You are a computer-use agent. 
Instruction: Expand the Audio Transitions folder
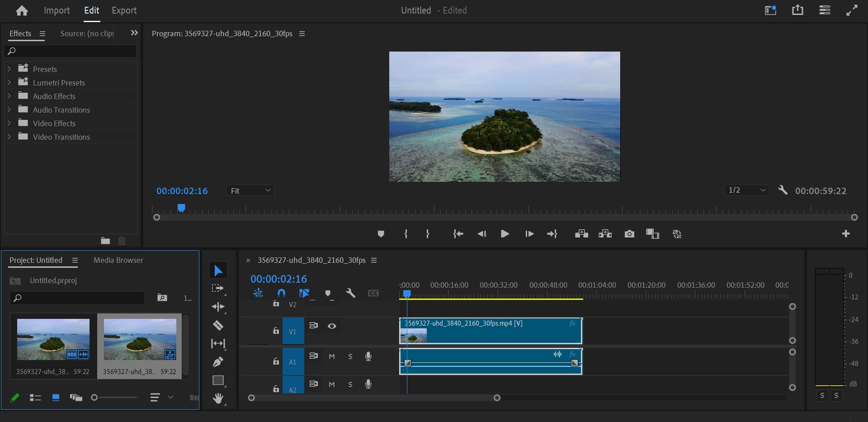tap(9, 109)
